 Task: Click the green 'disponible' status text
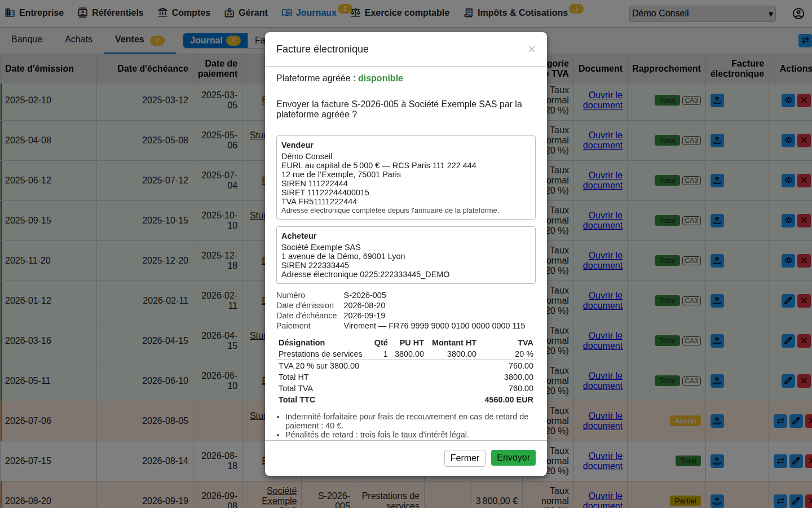[x=381, y=78]
